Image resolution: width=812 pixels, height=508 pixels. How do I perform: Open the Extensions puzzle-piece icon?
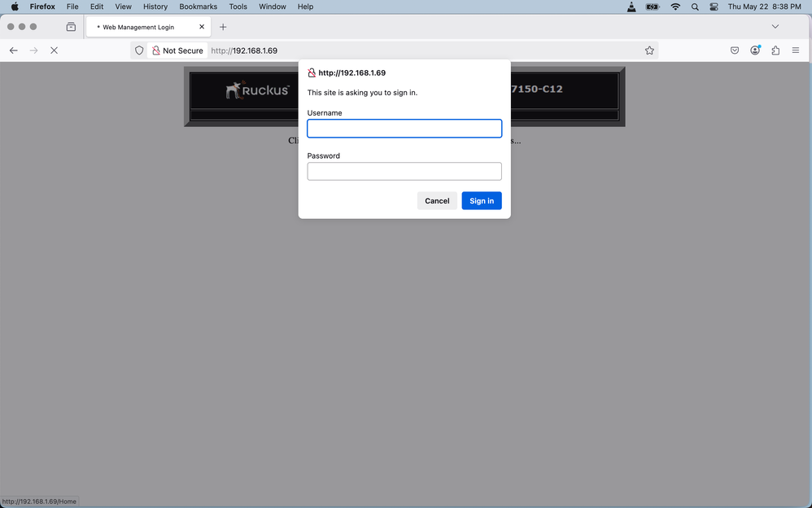[x=775, y=50]
